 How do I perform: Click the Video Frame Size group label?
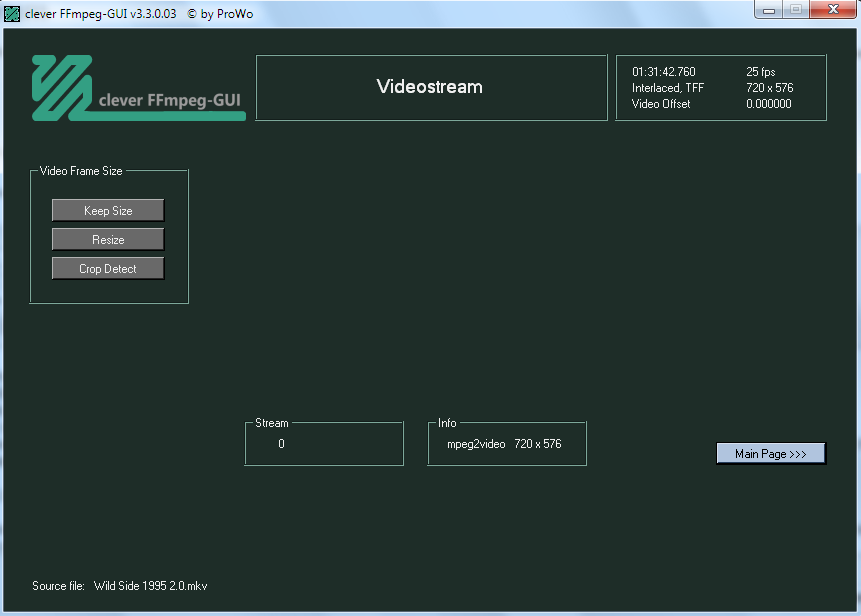coord(81,171)
